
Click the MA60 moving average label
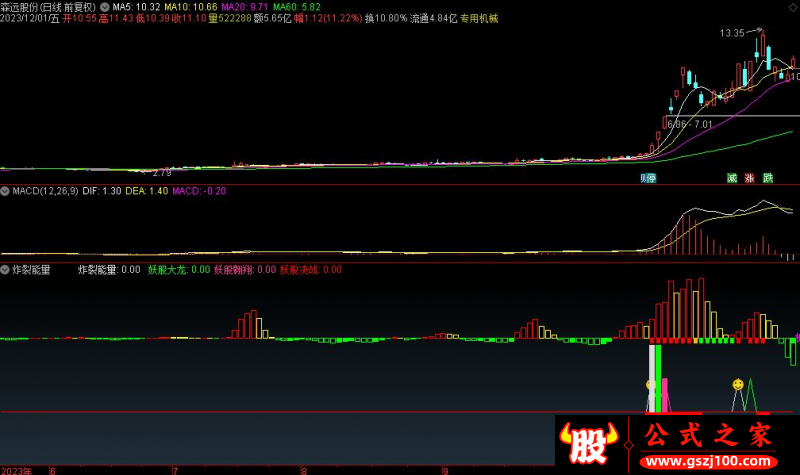tap(299, 6)
